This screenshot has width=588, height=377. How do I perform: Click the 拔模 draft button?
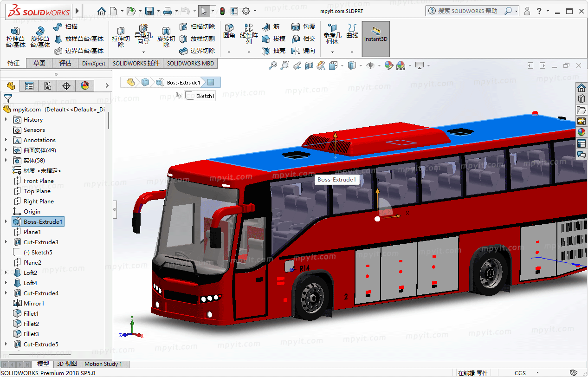[274, 39]
